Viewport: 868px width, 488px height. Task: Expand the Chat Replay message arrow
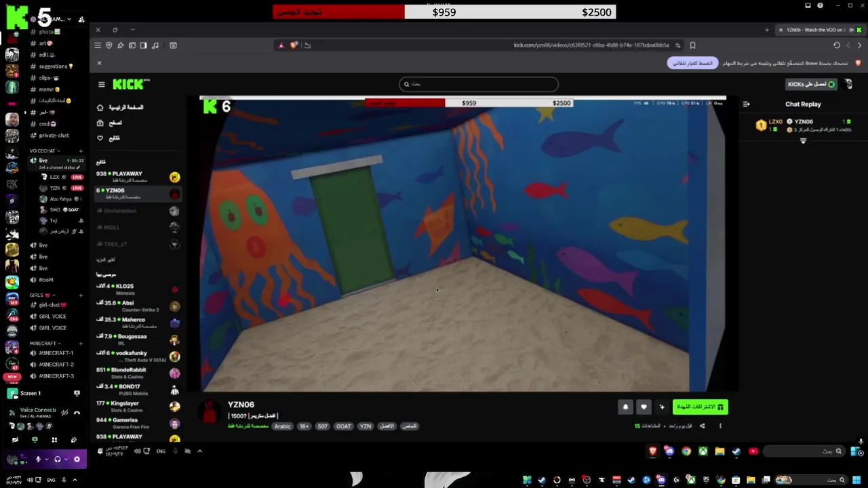click(x=803, y=141)
